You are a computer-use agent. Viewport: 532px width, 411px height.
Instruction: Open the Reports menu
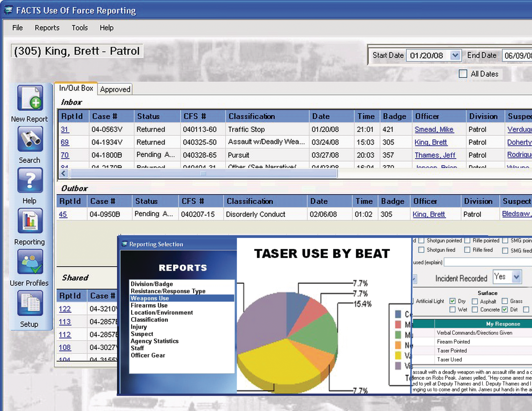[x=47, y=28]
